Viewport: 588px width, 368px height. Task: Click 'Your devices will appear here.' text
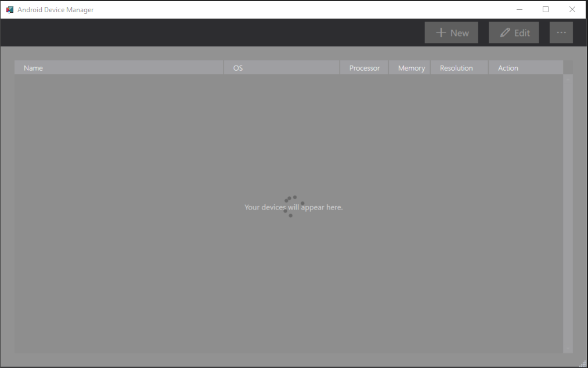click(x=294, y=207)
